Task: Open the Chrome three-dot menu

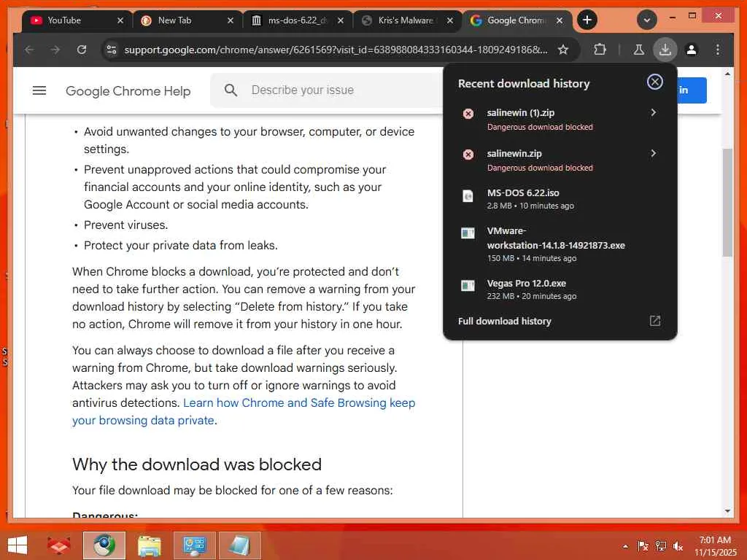Action: [718, 50]
